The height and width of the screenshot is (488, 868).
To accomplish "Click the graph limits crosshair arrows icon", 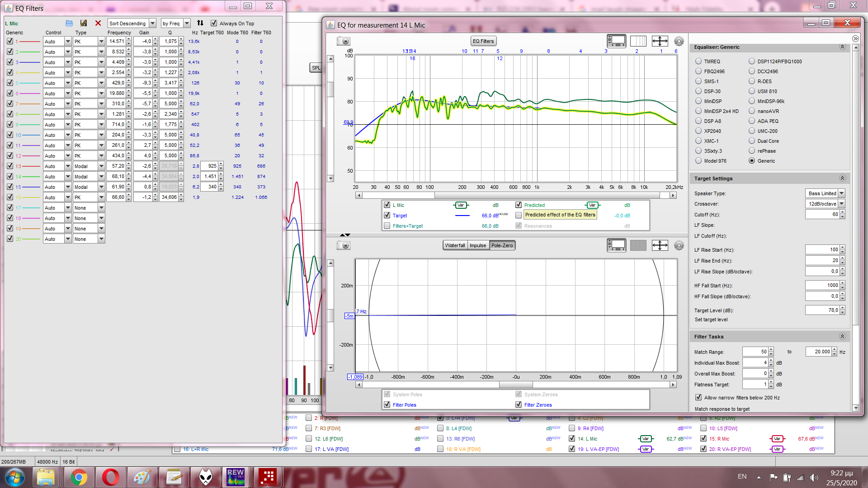I will pyautogui.click(x=660, y=41).
